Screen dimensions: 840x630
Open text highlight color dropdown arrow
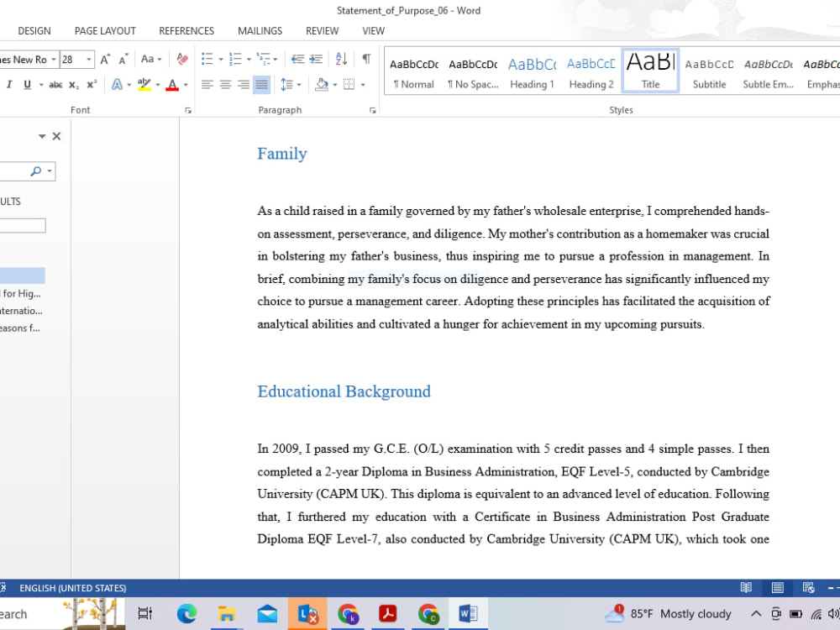(x=158, y=85)
